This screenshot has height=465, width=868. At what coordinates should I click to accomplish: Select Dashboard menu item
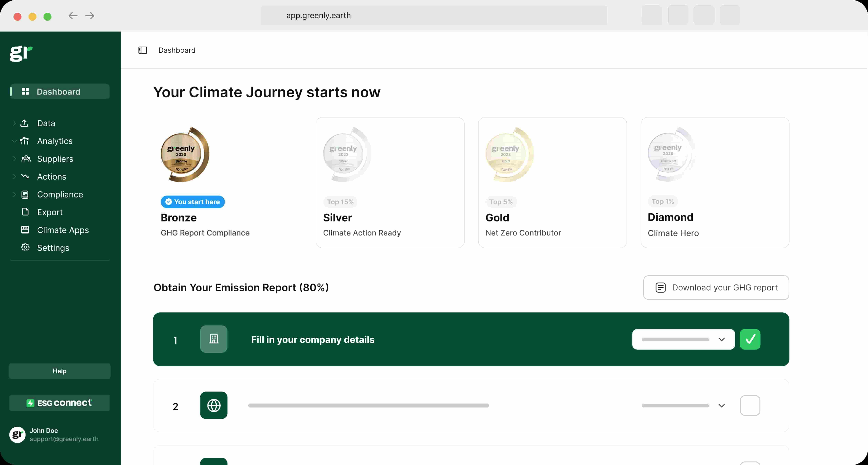click(x=58, y=91)
